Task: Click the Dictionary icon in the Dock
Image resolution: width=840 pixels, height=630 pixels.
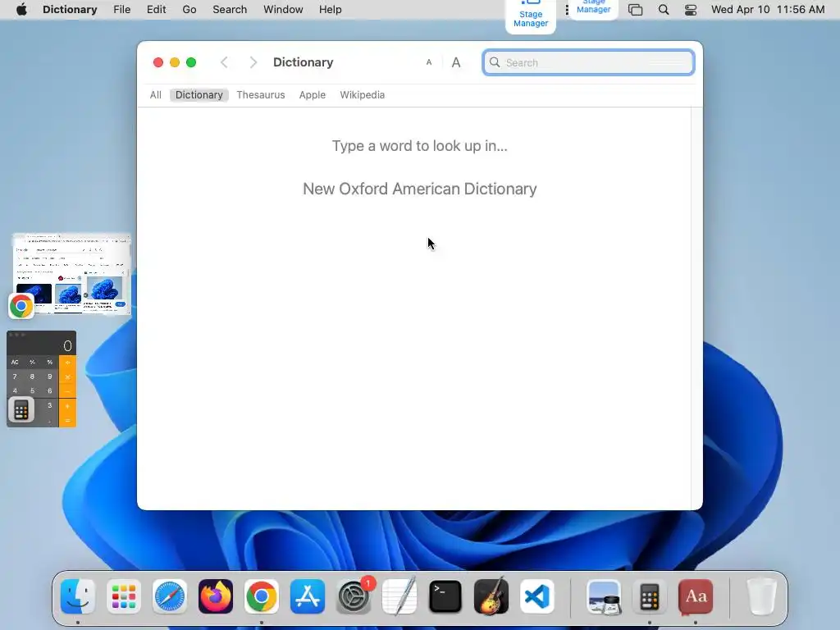Action: point(696,596)
